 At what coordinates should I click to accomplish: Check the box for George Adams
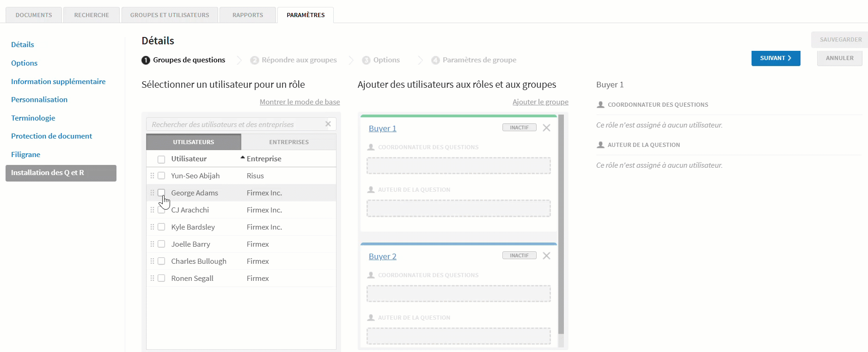(161, 193)
